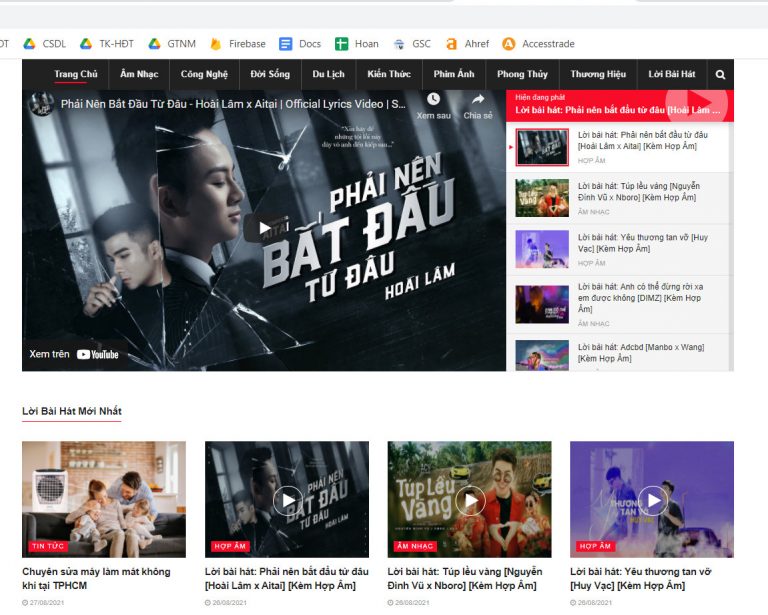This screenshot has width=768, height=615.
Task: Go to Trang Chủ menu
Action: pyautogui.click(x=75, y=74)
